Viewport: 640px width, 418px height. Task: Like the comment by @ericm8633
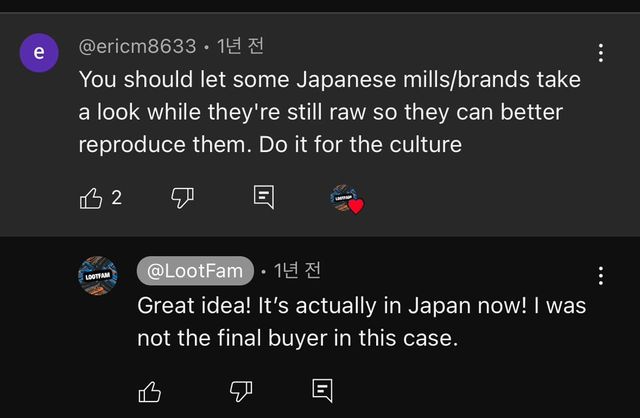91,198
